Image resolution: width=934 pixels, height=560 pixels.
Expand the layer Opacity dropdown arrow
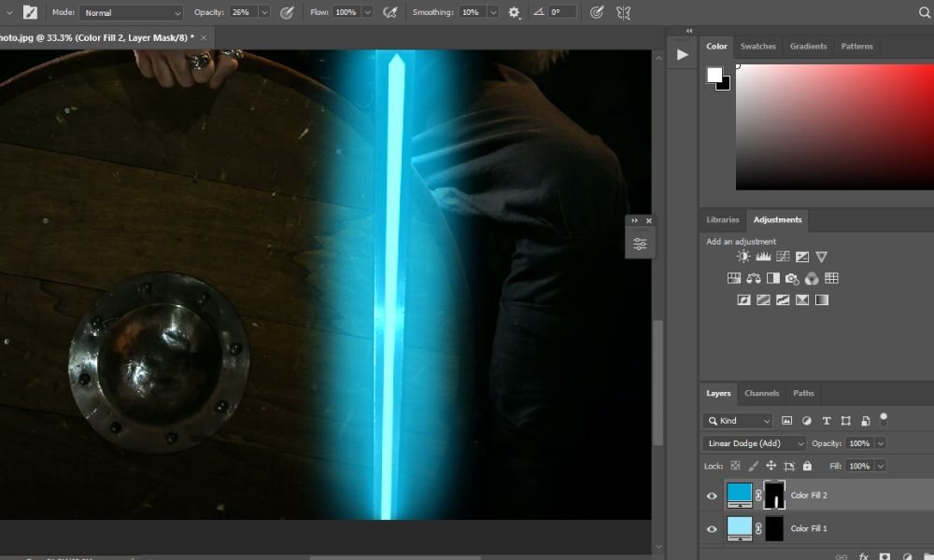(881, 443)
